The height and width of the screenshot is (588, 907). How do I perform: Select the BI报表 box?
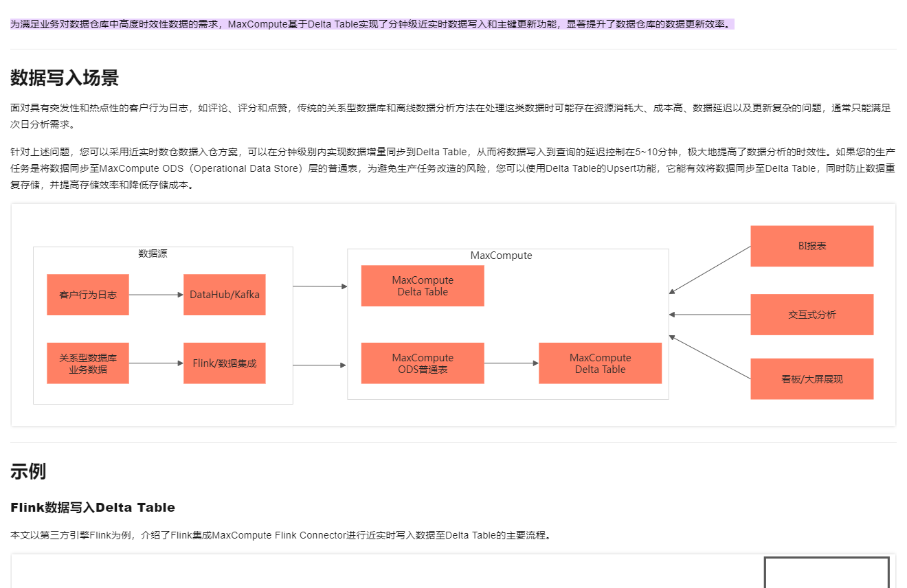pyautogui.click(x=812, y=246)
